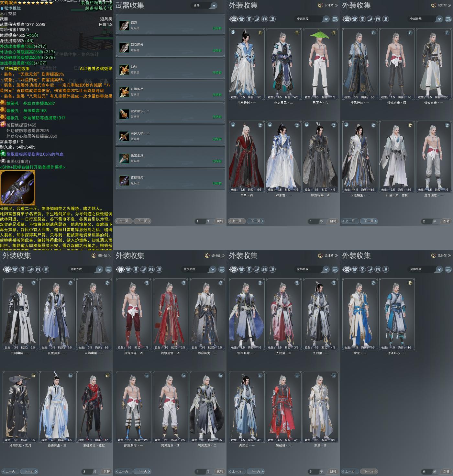Go to next page from outfit page 1
Viewport: 453px width, 476px height.
[x=256, y=221]
